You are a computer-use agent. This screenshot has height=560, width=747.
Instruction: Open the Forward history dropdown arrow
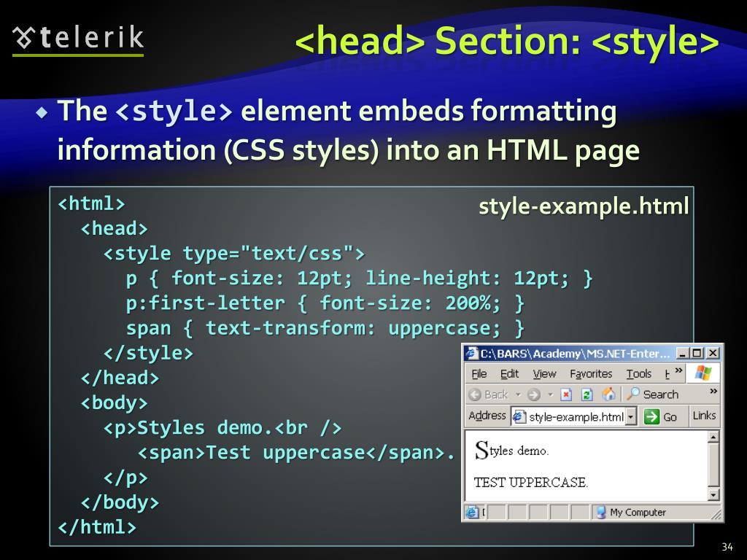click(x=550, y=394)
